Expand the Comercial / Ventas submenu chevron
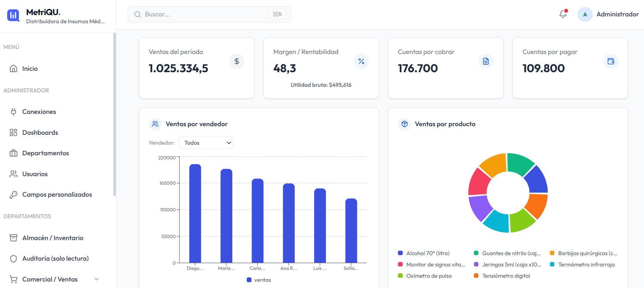 pyautogui.click(x=96, y=279)
